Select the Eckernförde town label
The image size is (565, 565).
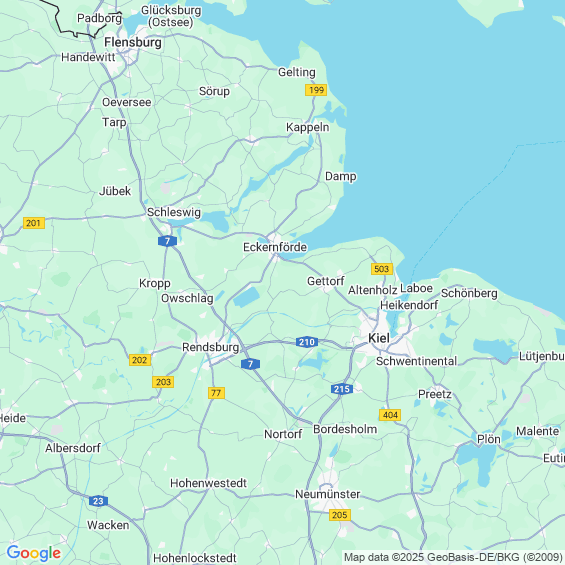coord(275,247)
